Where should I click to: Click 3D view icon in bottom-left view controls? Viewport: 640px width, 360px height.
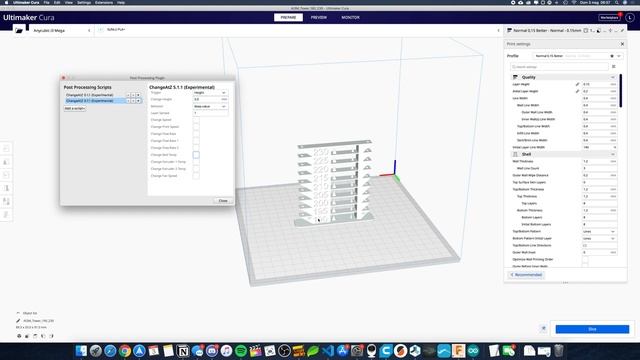coord(19,336)
